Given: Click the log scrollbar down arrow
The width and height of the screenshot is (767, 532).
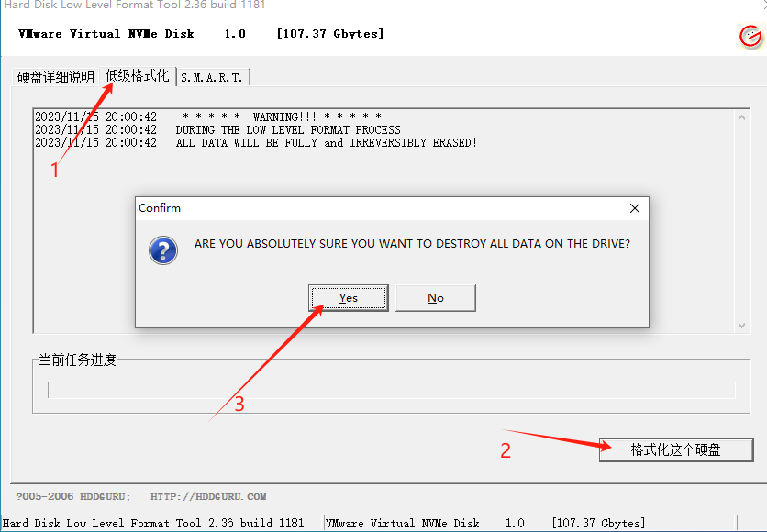Looking at the screenshot, I should point(741,325).
